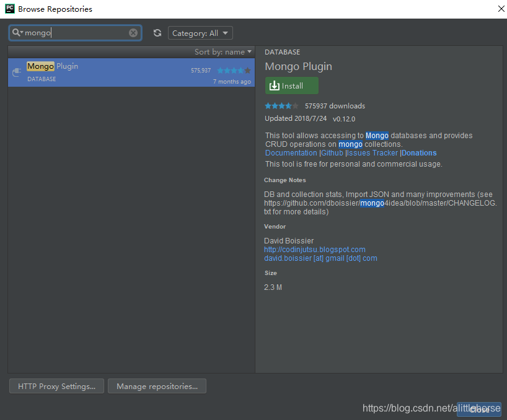Click the '575937 downloads' text
The height and width of the screenshot is (420, 507).
(x=335, y=106)
